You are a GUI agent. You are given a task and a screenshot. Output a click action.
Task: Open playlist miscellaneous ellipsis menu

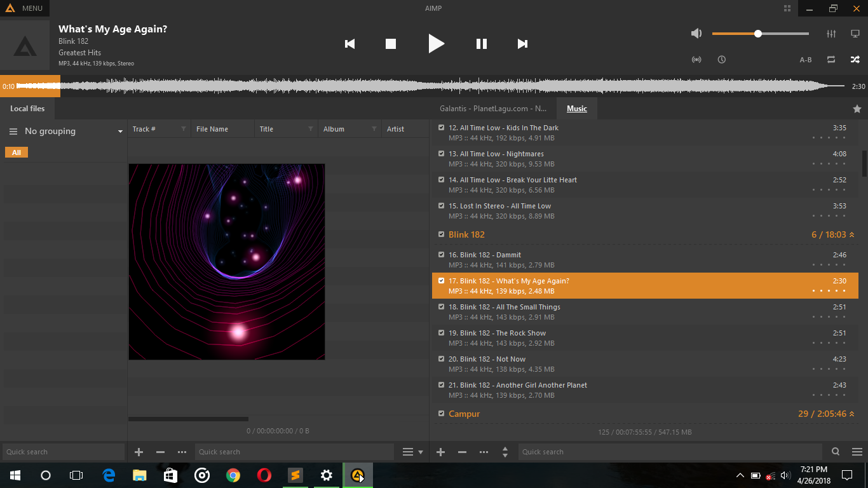pos(484,452)
